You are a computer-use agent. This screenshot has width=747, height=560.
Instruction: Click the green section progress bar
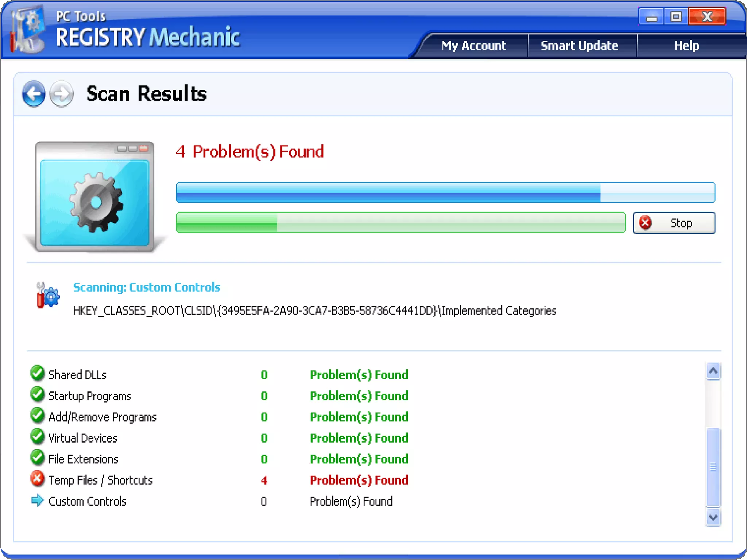(400, 222)
